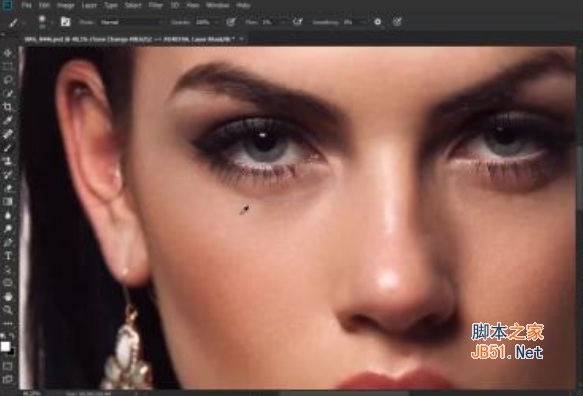Close the open document tab

click(x=241, y=39)
